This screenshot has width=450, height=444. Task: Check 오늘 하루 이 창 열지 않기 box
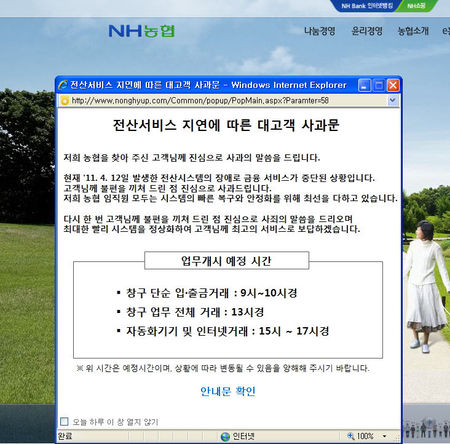[64, 422]
